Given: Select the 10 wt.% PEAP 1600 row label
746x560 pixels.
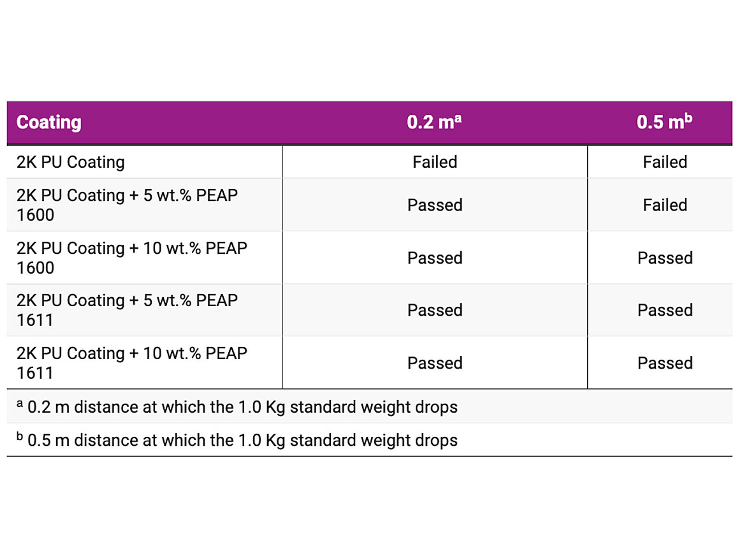Looking at the screenshot, I should 132,258.
